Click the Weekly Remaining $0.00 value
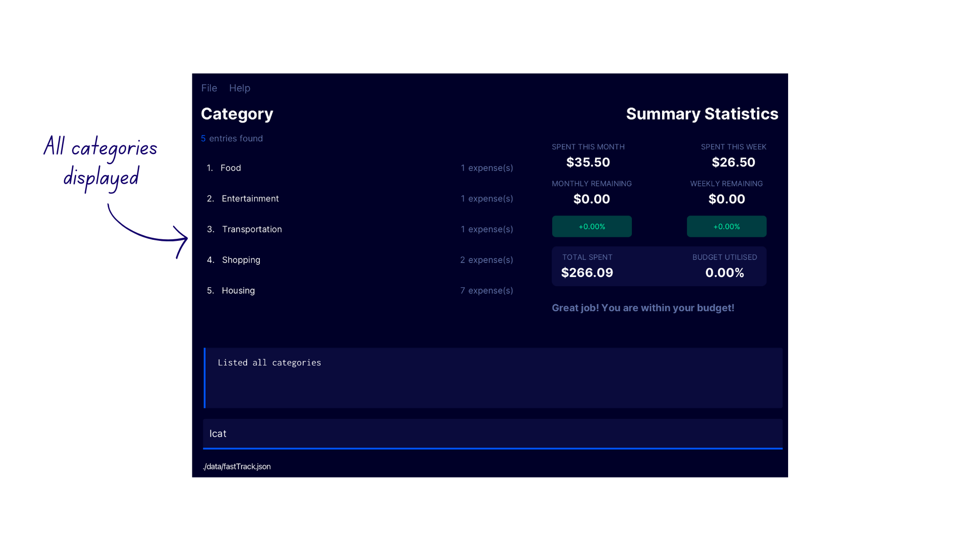The image size is (980, 551). (726, 199)
